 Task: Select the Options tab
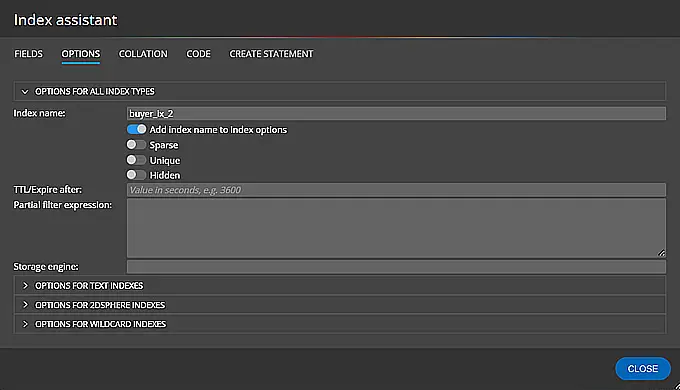tap(81, 54)
